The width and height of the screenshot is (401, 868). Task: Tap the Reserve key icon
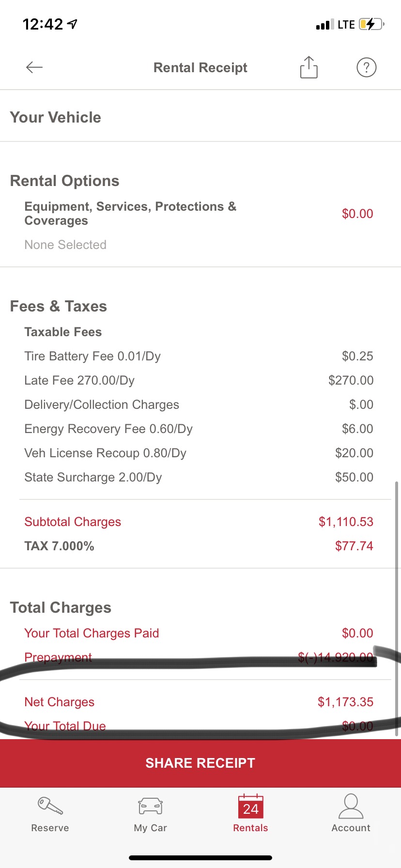[50, 806]
